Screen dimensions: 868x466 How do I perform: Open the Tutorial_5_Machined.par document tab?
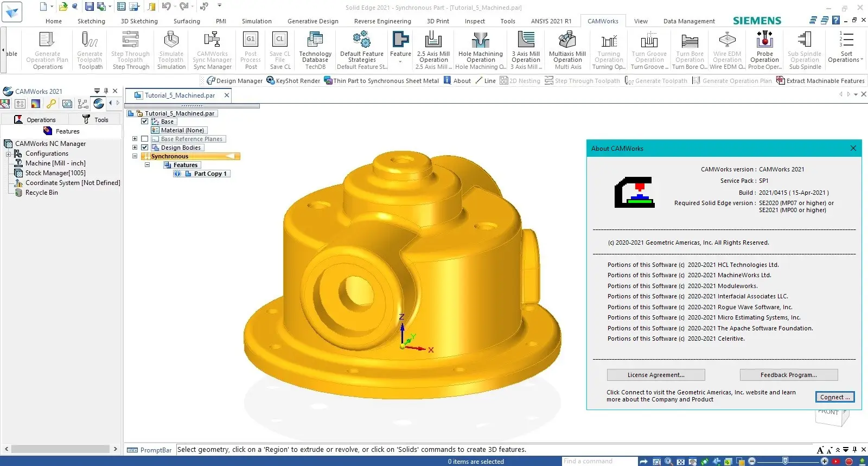[180, 95]
